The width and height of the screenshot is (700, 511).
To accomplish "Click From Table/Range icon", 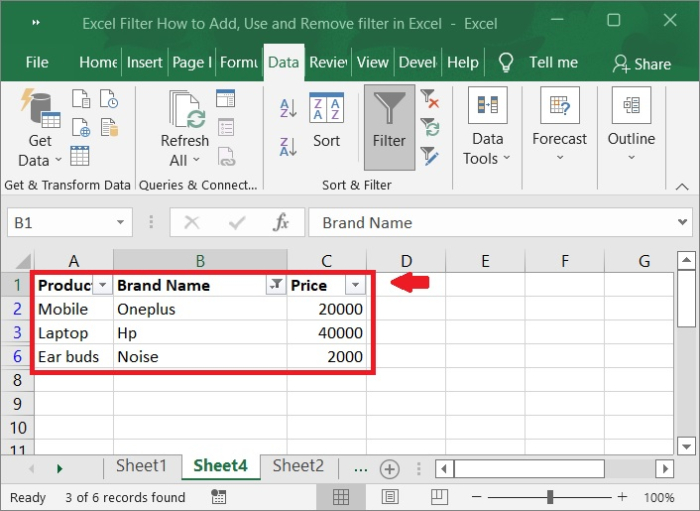I will click(80, 156).
